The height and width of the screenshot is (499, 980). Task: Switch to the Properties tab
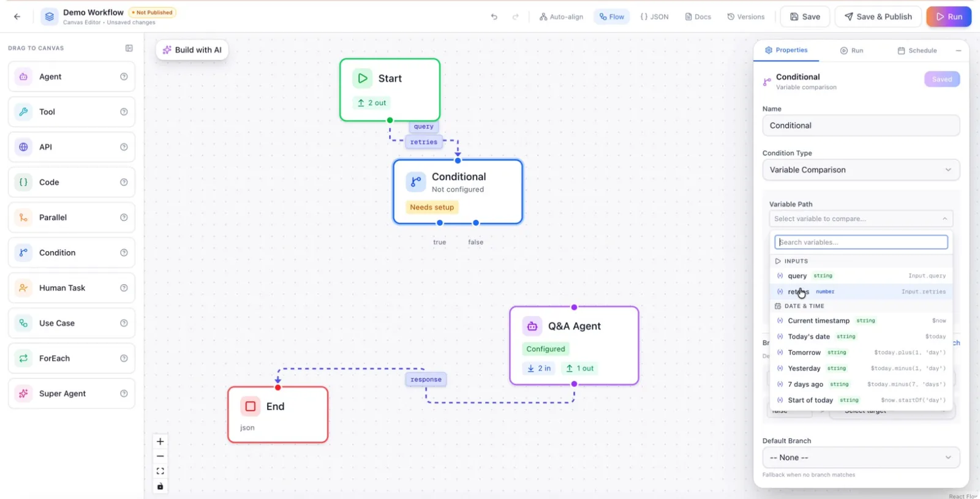[786, 50]
